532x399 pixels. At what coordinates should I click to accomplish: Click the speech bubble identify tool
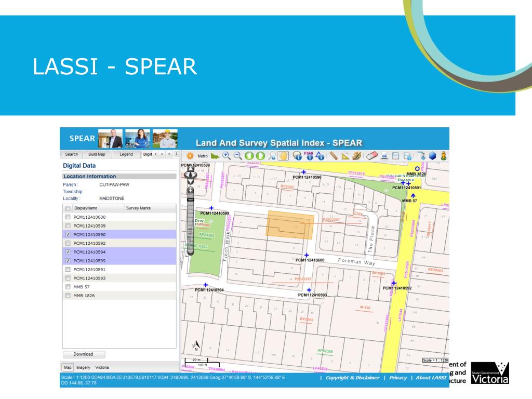click(297, 156)
